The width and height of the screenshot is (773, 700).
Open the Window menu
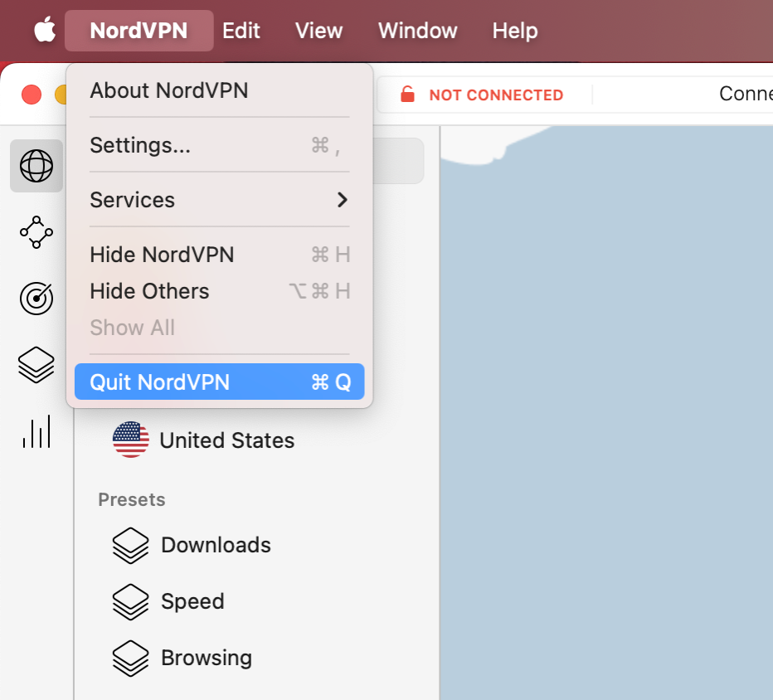pyautogui.click(x=417, y=31)
